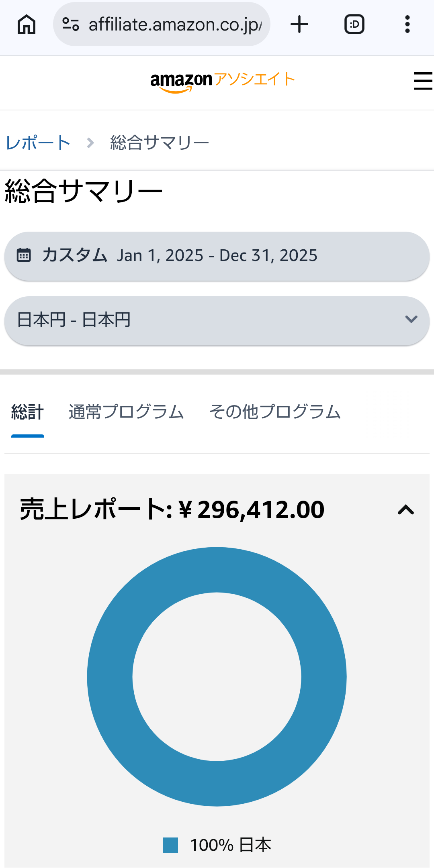434x868 pixels.
Task: Go to レポート breadcrumb link
Action: [x=38, y=143]
